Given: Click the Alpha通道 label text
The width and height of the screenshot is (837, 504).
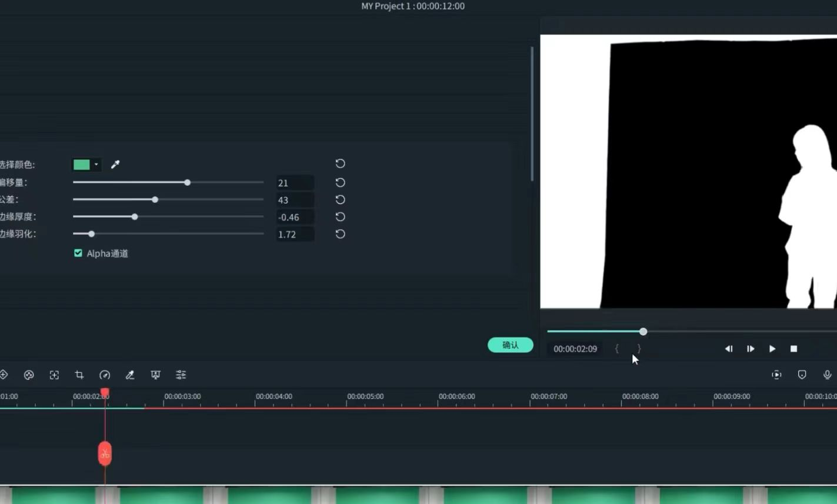Looking at the screenshot, I should point(108,253).
